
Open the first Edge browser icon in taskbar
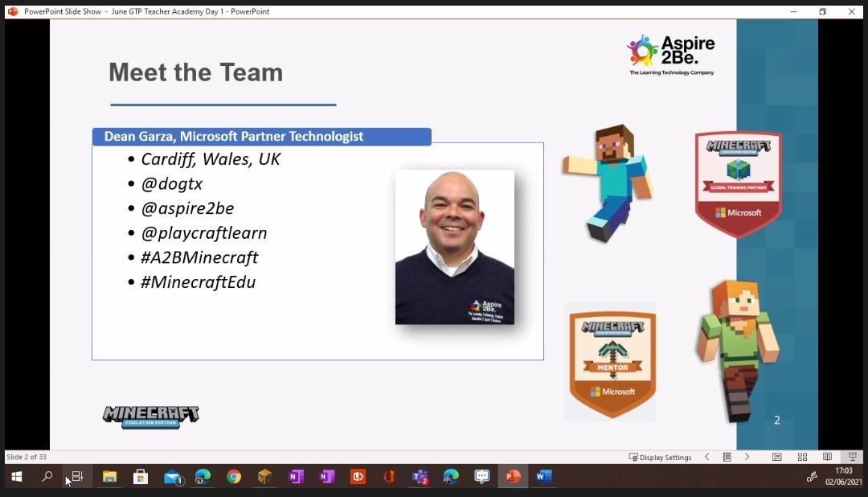click(203, 477)
